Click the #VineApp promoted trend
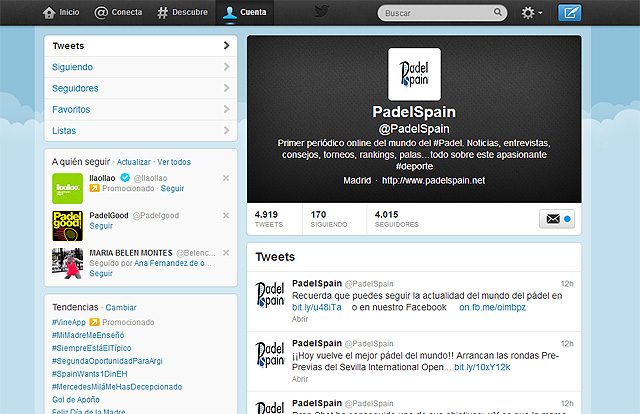Viewport: 640px width, 414px height. (x=69, y=323)
